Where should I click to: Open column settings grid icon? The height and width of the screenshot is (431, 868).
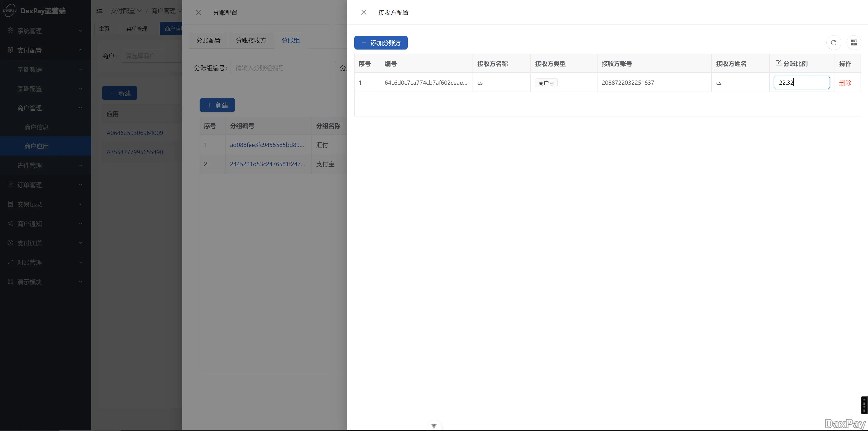point(854,43)
